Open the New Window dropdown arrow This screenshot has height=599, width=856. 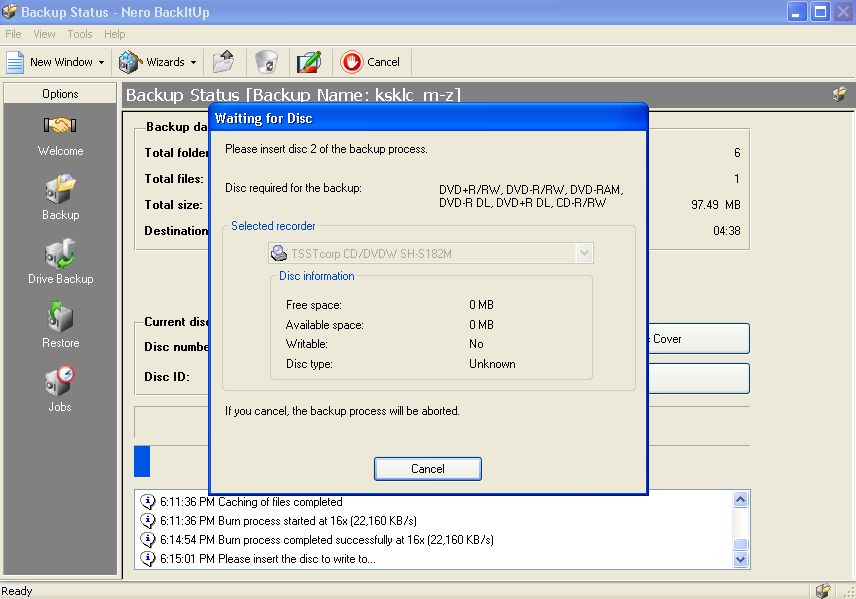[x=102, y=63]
